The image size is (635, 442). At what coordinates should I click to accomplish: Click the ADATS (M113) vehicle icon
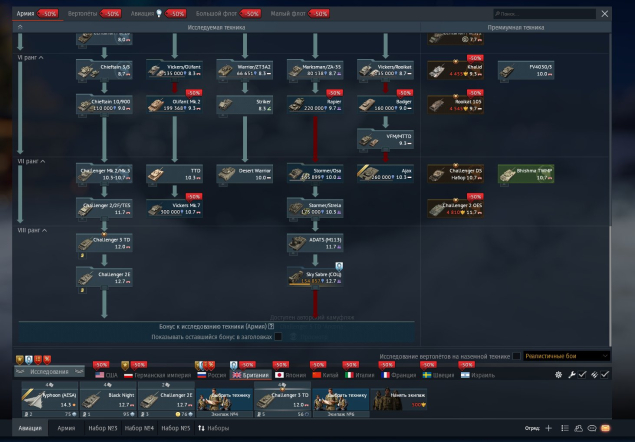point(314,242)
